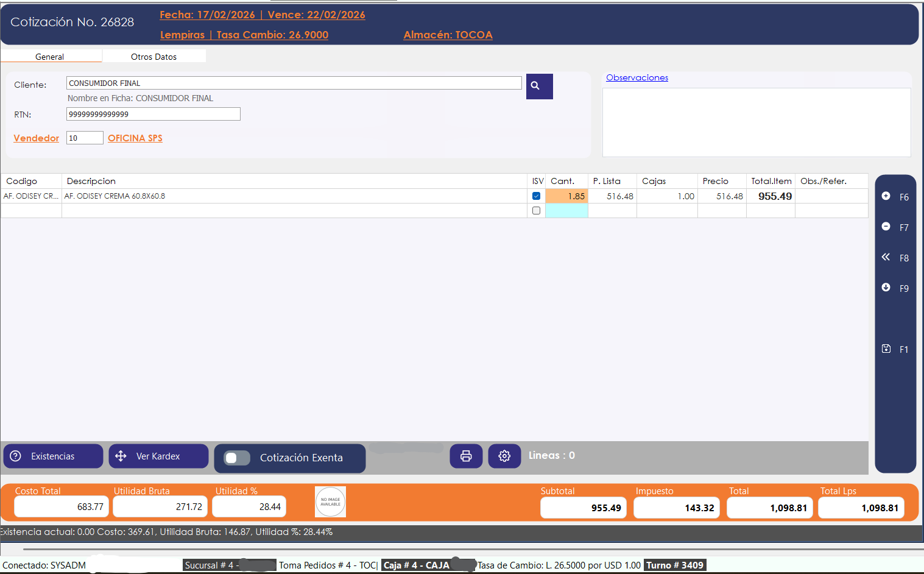Focus the RTN input field

pyautogui.click(x=153, y=114)
